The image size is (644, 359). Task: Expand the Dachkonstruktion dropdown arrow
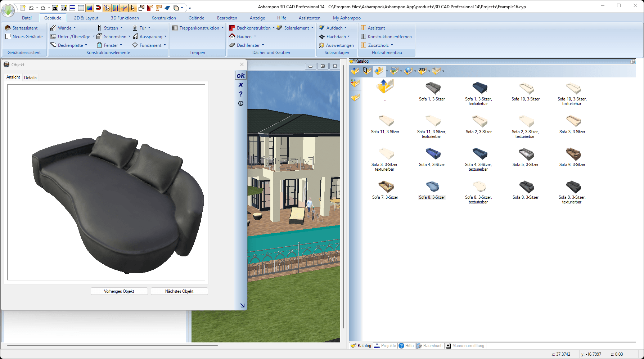click(274, 28)
